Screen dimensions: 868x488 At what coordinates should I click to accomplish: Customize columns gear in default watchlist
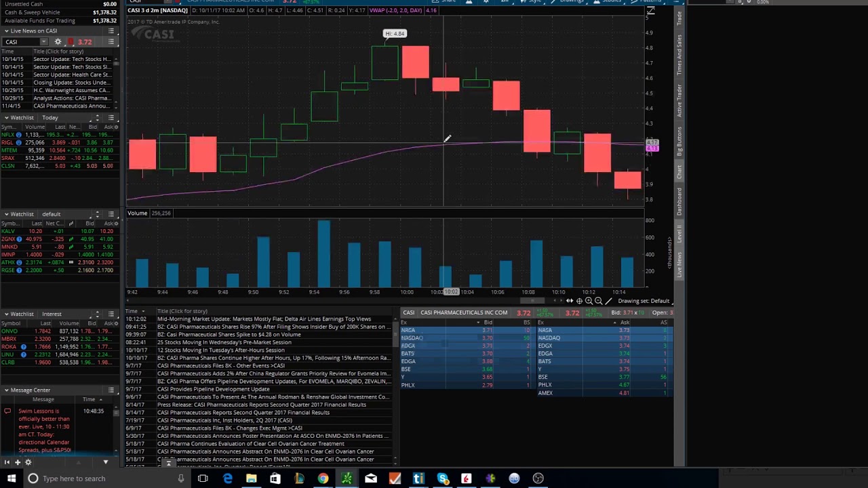115,223
